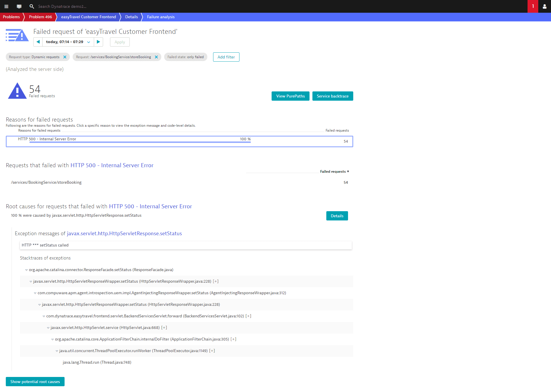Expand hidden frames [+] after ApplicationFilterChain.java:305
The height and width of the screenshot is (392, 551).
click(x=233, y=339)
